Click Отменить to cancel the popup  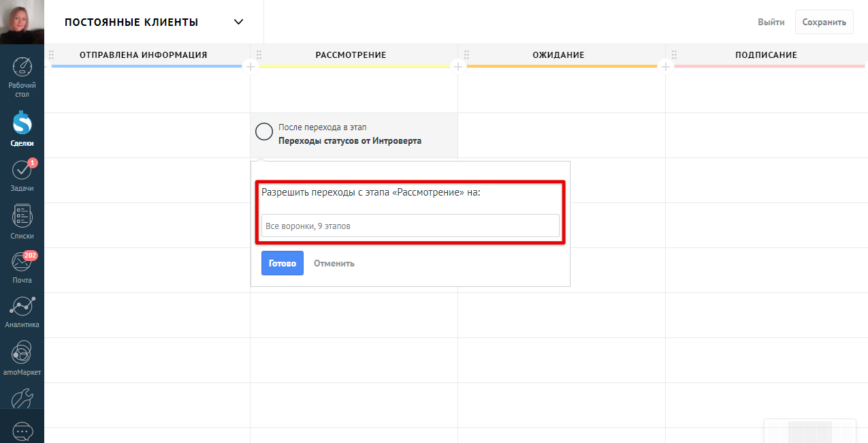[x=334, y=263]
